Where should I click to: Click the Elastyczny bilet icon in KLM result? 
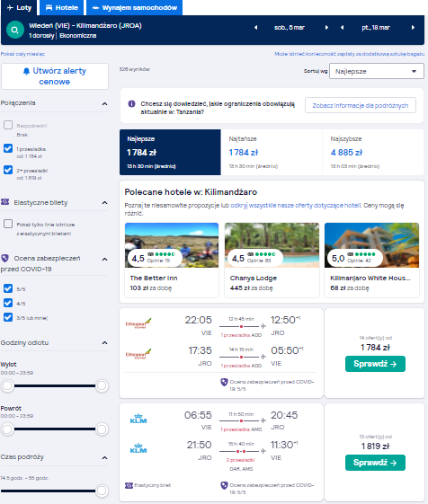(x=129, y=485)
